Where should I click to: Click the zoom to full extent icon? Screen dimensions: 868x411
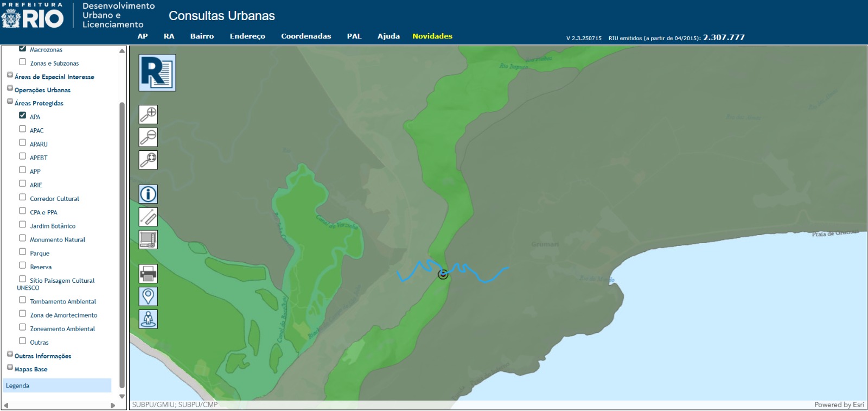[148, 160]
